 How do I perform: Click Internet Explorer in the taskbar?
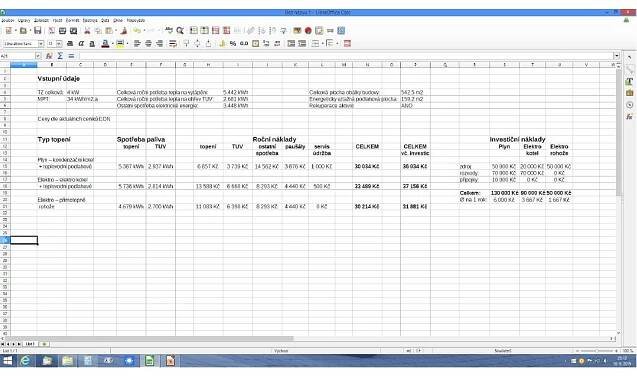(25, 360)
